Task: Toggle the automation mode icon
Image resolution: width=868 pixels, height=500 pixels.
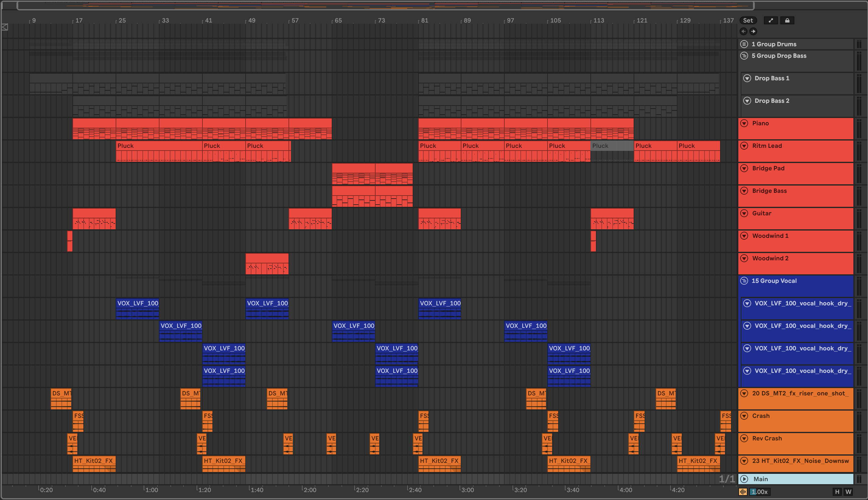Action: tap(771, 20)
